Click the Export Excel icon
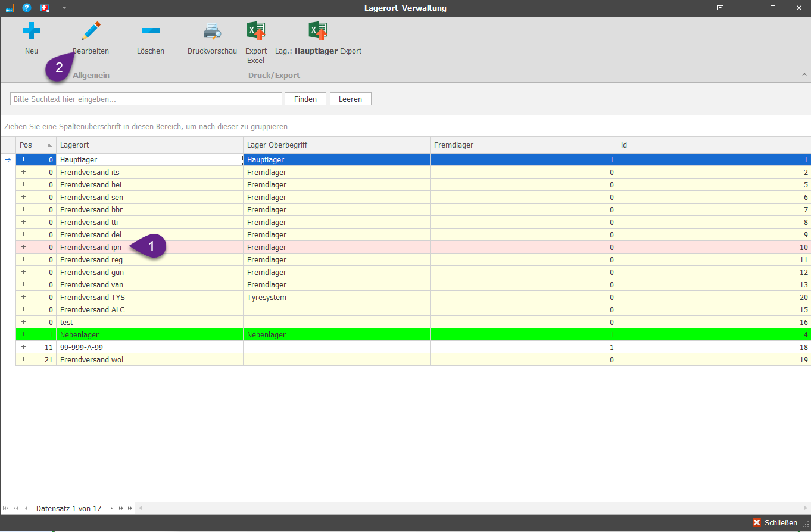Viewport: 811px width, 532px height. [x=256, y=30]
